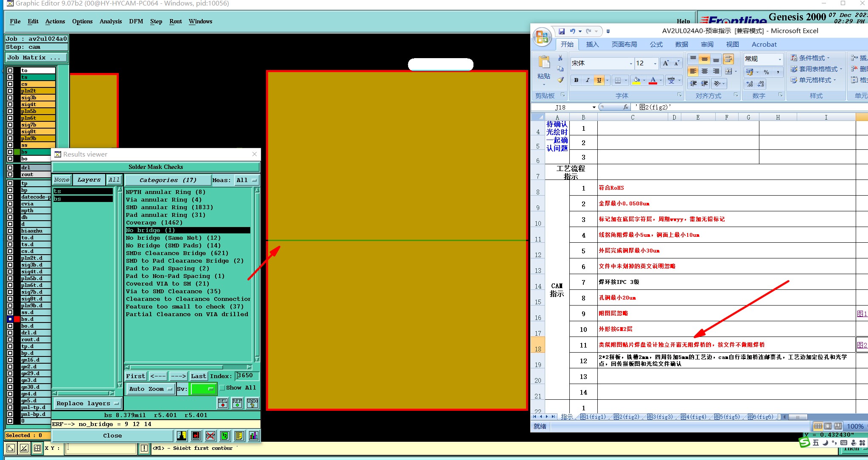
Task: Click the Cut scissors icon in Excel
Action: pos(560,58)
